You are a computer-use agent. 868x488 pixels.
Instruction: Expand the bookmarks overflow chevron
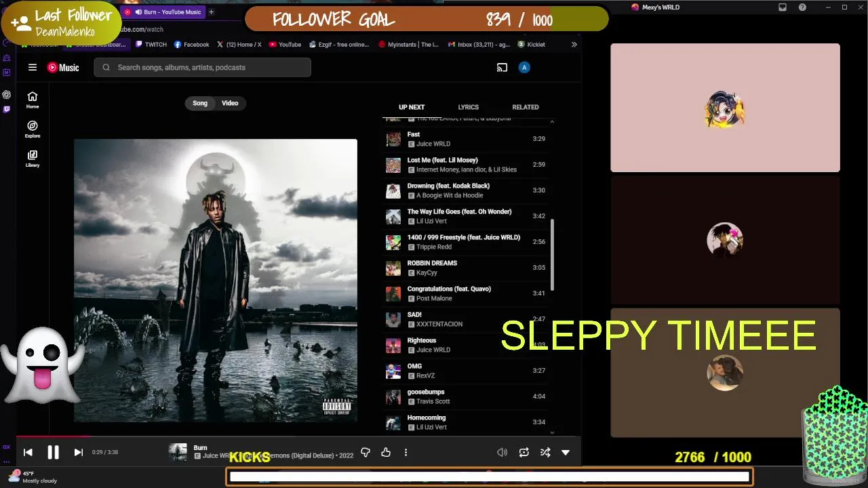tap(574, 45)
